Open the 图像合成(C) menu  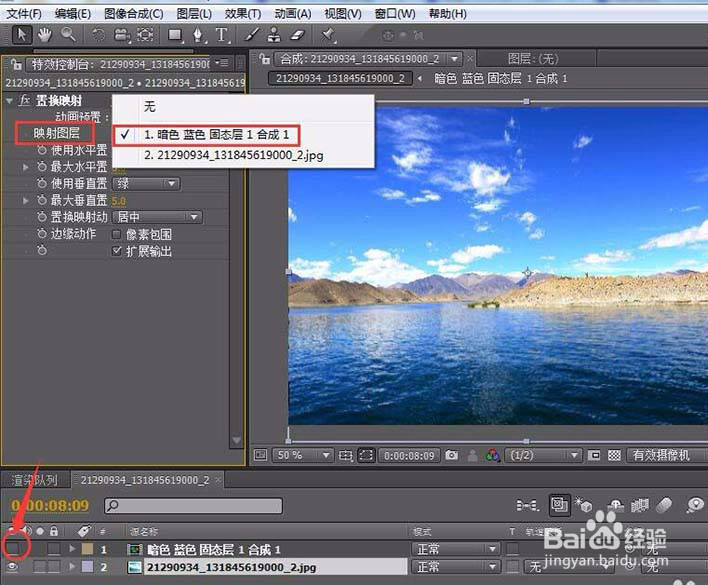133,14
